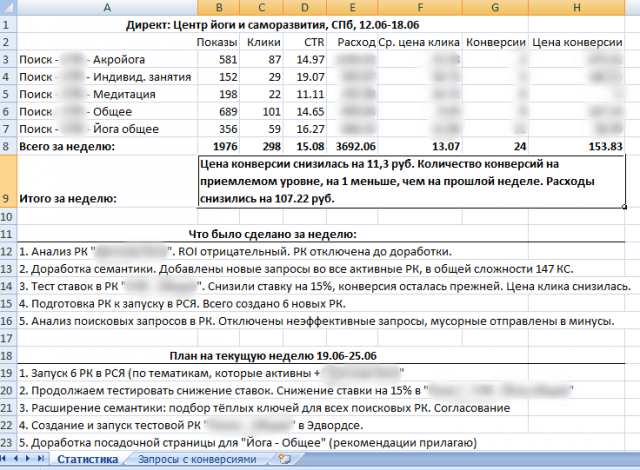
Task: Switch to the Статистика sheet tab
Action: click(x=87, y=459)
